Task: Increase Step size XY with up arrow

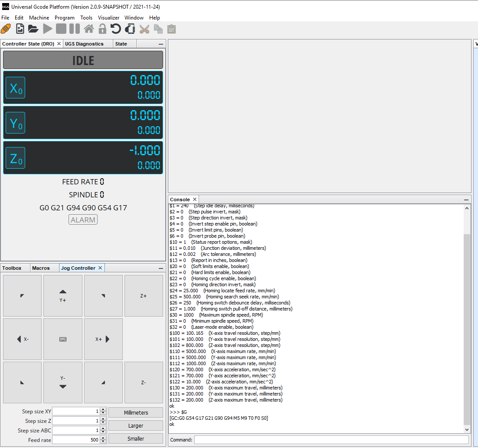Action: click(x=103, y=409)
